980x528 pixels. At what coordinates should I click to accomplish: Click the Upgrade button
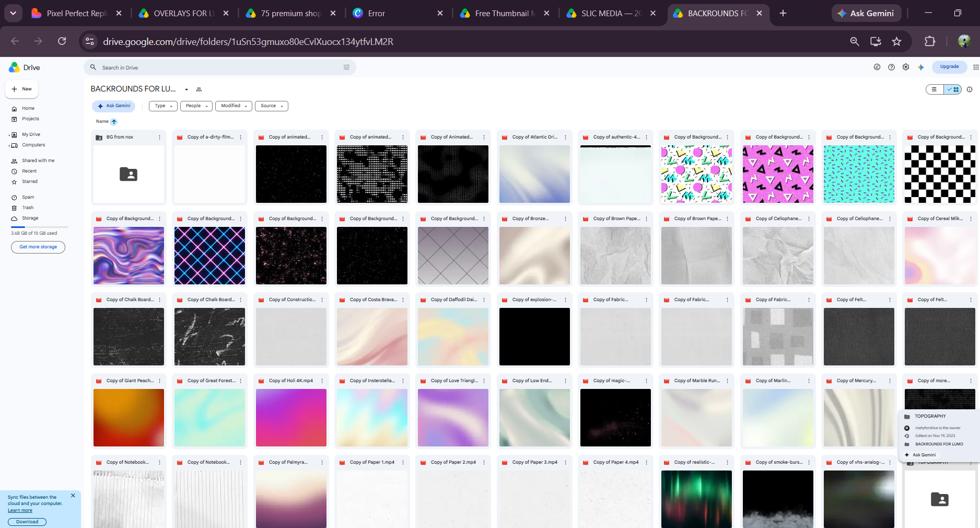(x=949, y=67)
